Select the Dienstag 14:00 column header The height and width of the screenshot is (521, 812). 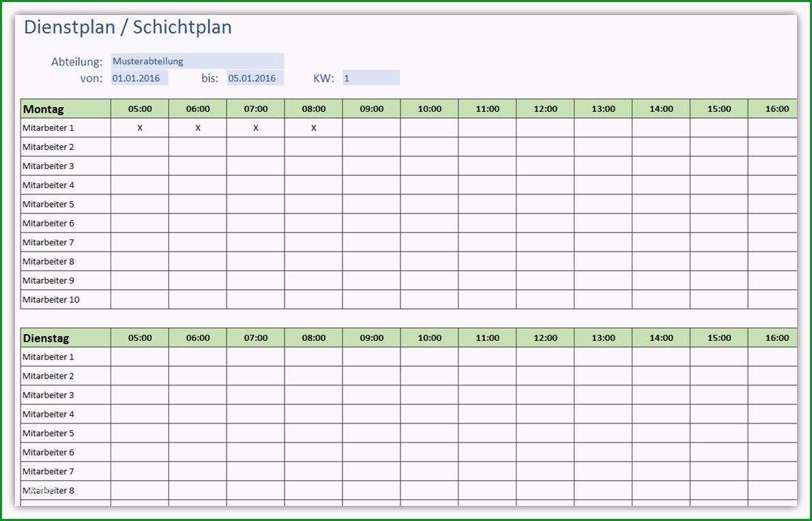[x=661, y=338]
